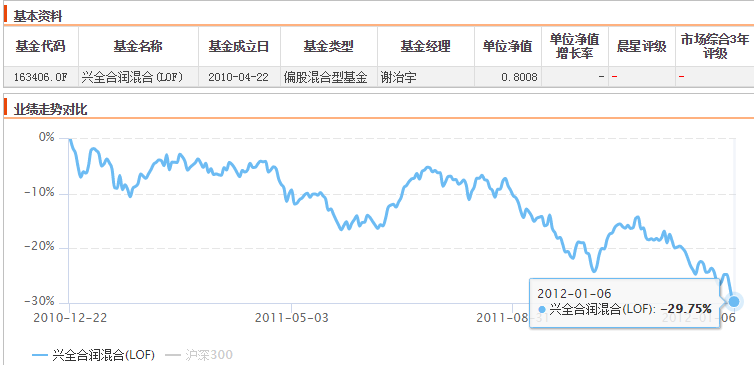Click the 晨星评级 column header
754x365 pixels.
click(x=641, y=46)
